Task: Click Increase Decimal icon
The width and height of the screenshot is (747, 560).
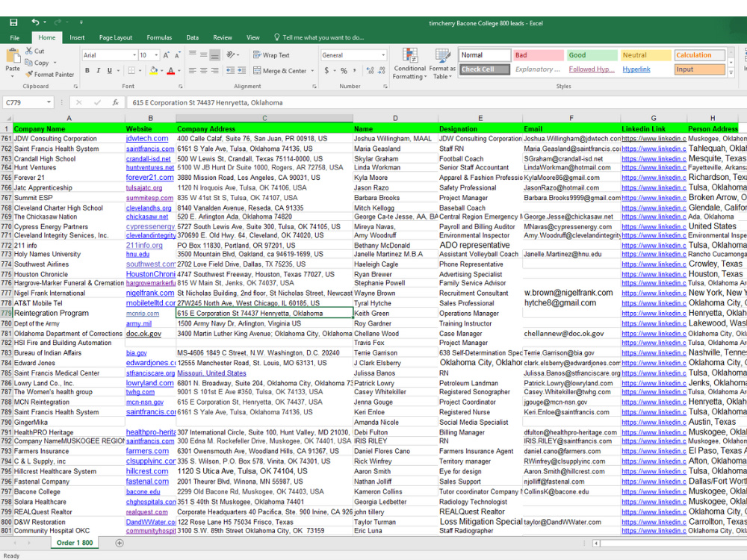Action: 371,70
